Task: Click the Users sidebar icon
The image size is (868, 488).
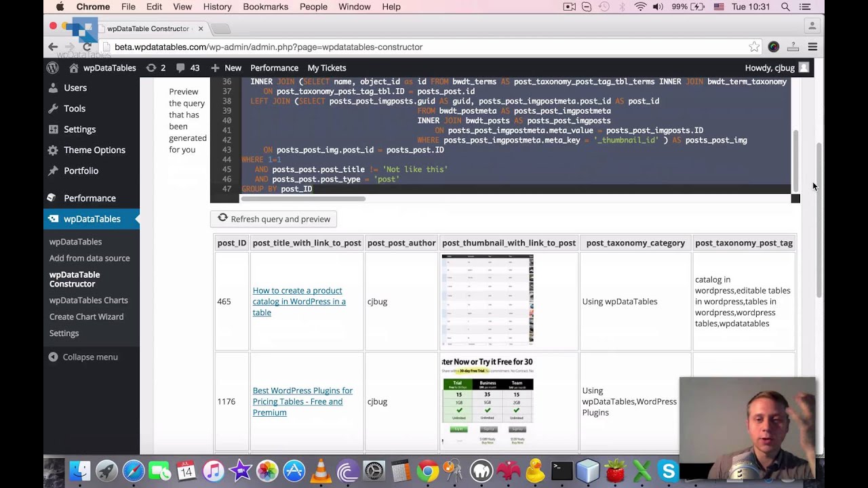Action: (x=53, y=87)
